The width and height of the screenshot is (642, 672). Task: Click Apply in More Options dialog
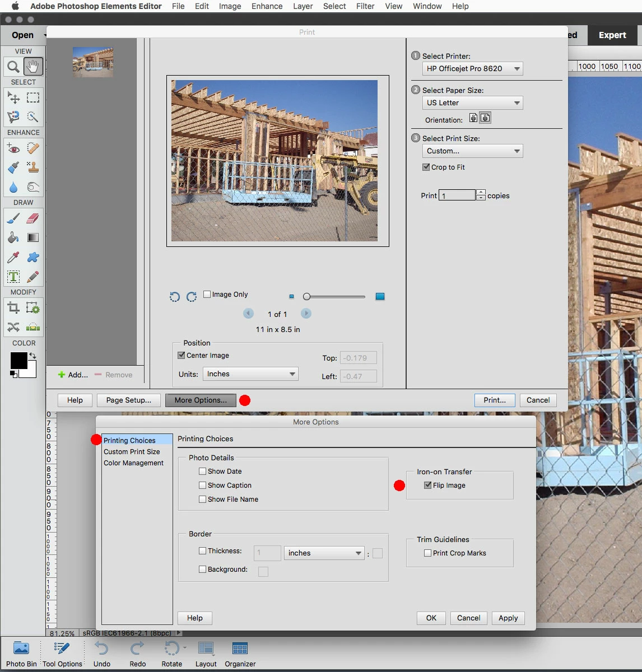click(x=508, y=618)
